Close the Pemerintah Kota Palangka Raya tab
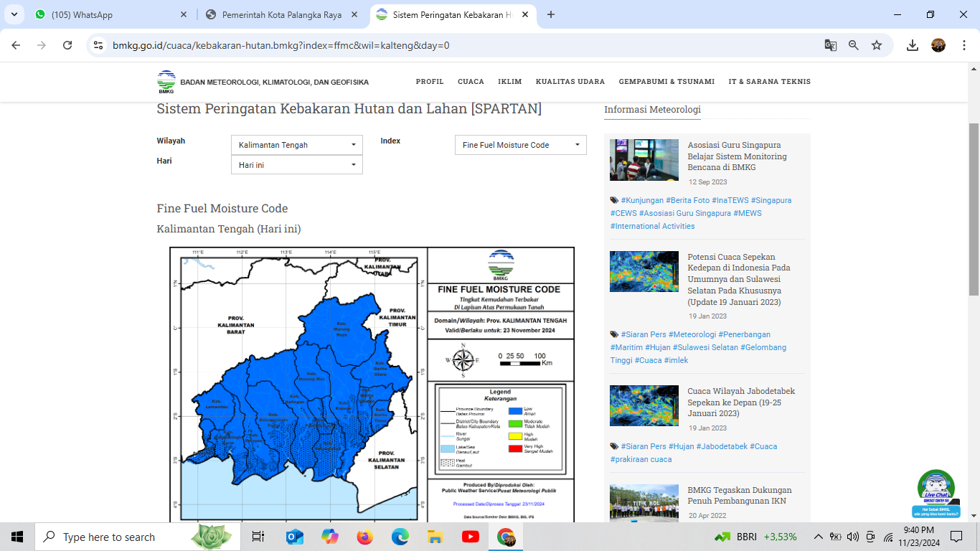The height and width of the screenshot is (551, 980). tap(354, 14)
